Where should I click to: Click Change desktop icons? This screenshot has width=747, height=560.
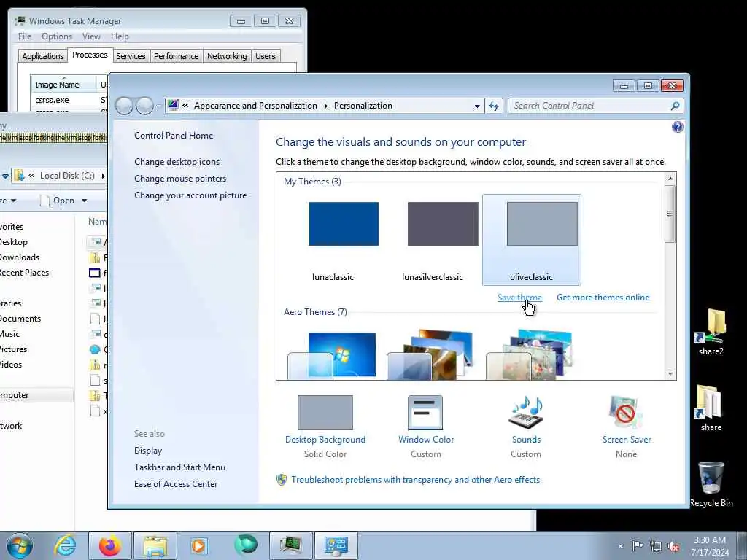pyautogui.click(x=177, y=161)
